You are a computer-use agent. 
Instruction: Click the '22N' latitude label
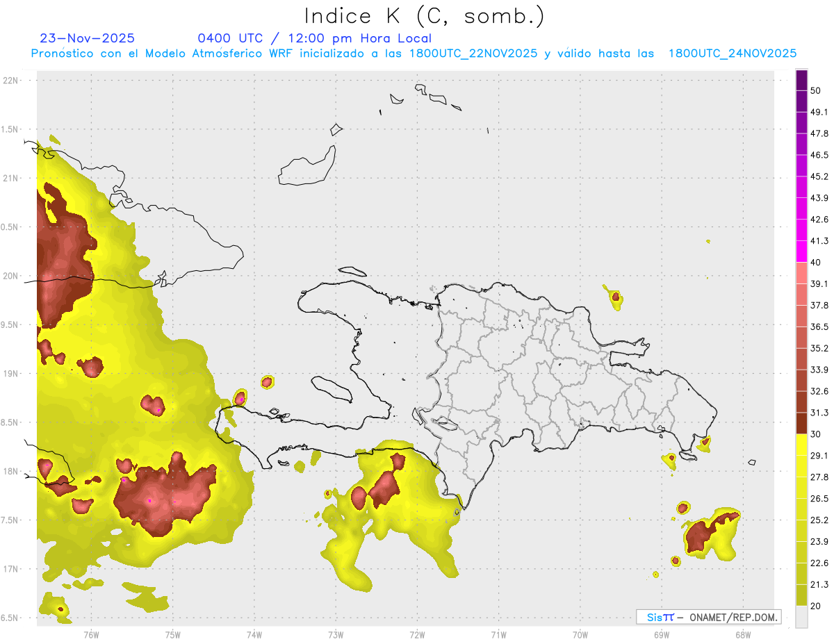pos(11,80)
